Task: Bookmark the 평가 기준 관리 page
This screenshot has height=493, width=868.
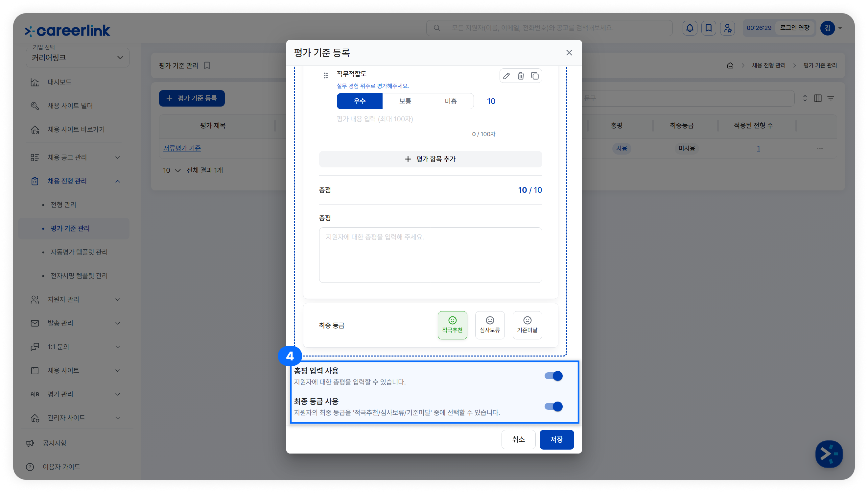Action: point(207,65)
